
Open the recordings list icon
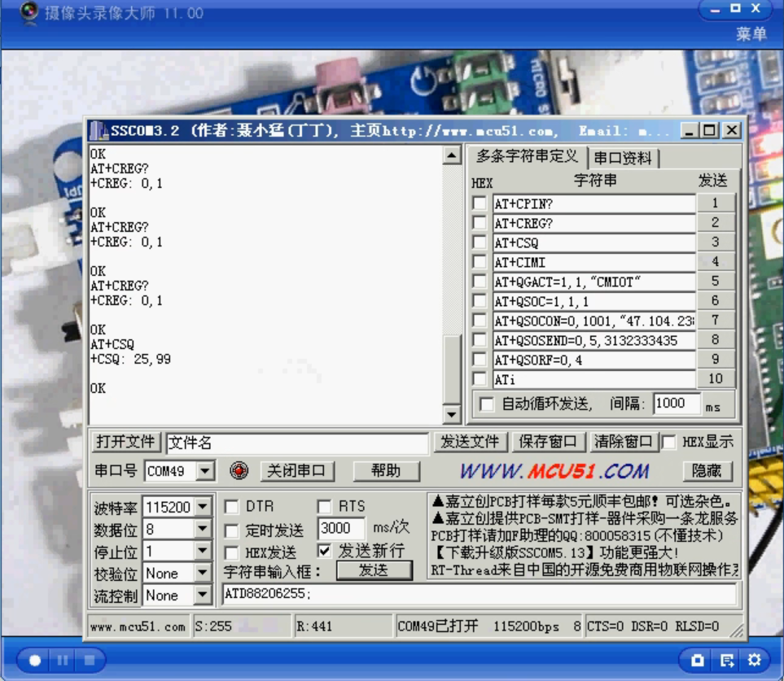click(x=726, y=661)
